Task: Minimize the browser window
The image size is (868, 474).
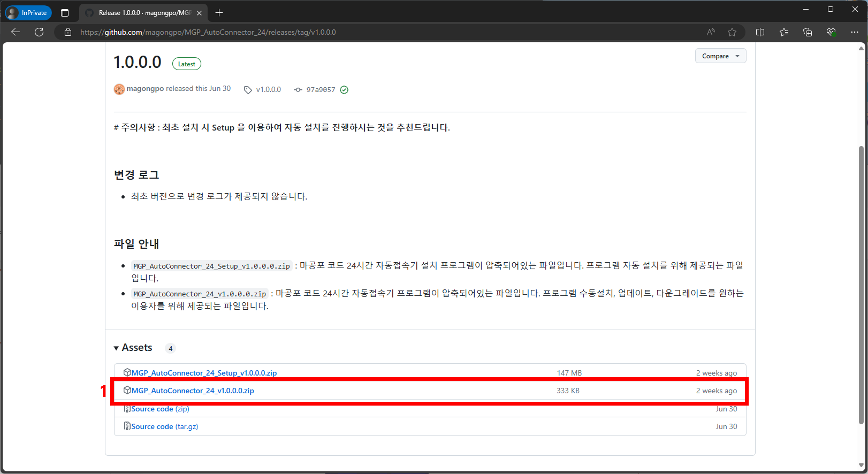Action: point(806,9)
